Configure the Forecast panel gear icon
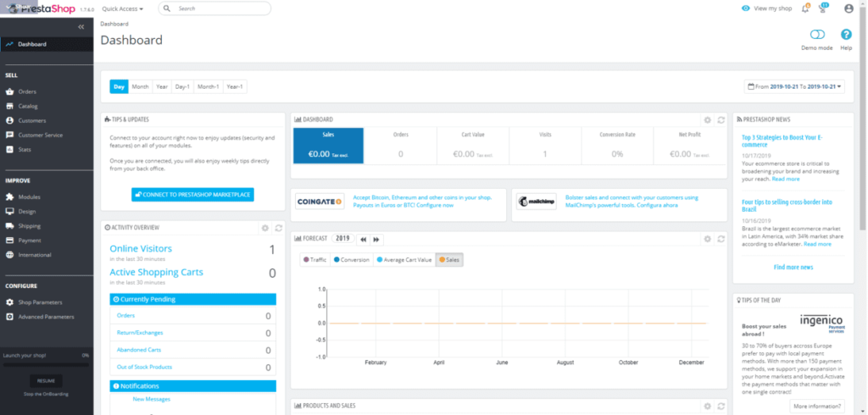The image size is (868, 415). click(x=707, y=239)
